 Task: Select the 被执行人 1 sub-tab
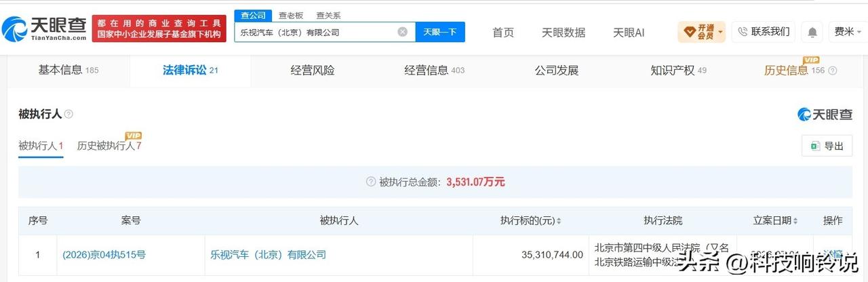41,146
